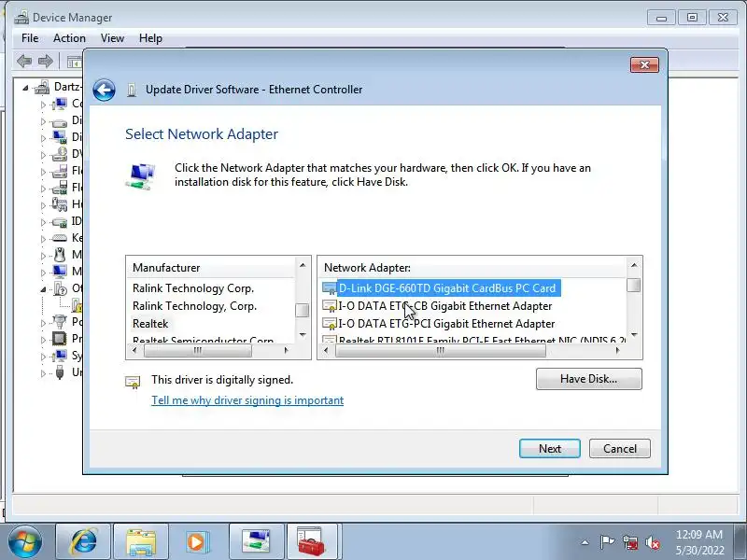Click Manufacturer horizontal scroll left arrow
The width and height of the screenshot is (747, 560).
coord(134,351)
